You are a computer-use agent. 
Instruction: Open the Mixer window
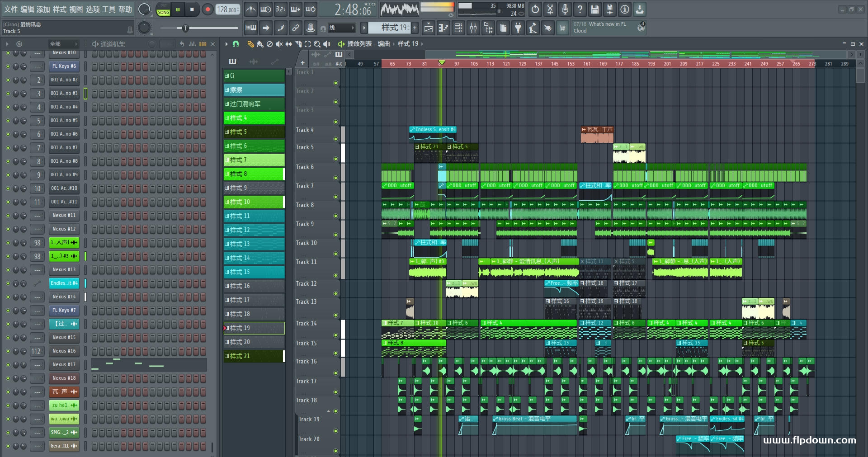tap(473, 28)
